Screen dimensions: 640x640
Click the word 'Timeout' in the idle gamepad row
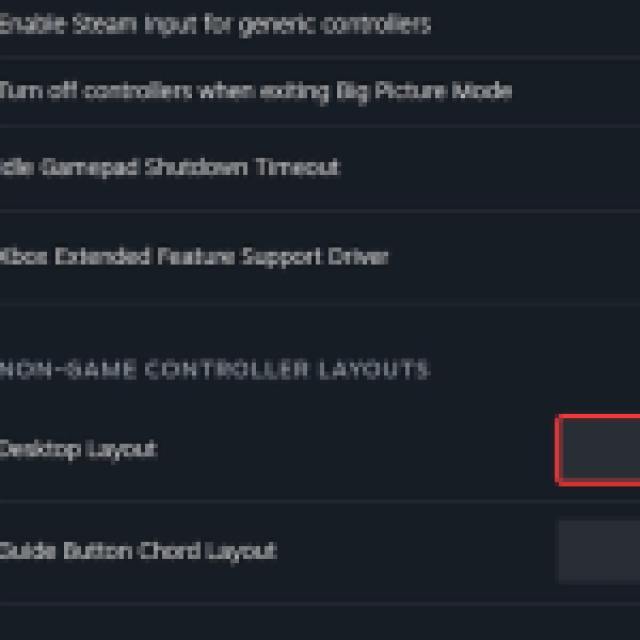(298, 167)
